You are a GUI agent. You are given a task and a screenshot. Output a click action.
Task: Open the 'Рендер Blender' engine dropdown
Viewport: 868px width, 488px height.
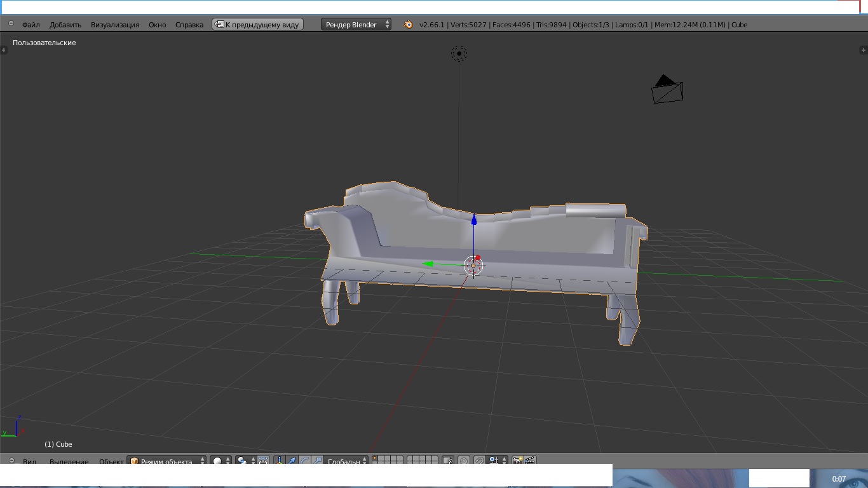click(356, 25)
